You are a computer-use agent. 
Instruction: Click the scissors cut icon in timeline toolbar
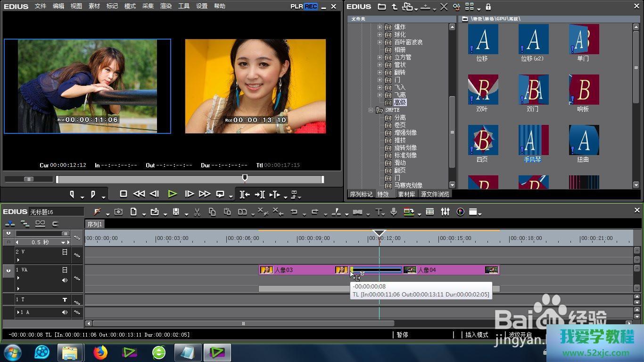[197, 212]
